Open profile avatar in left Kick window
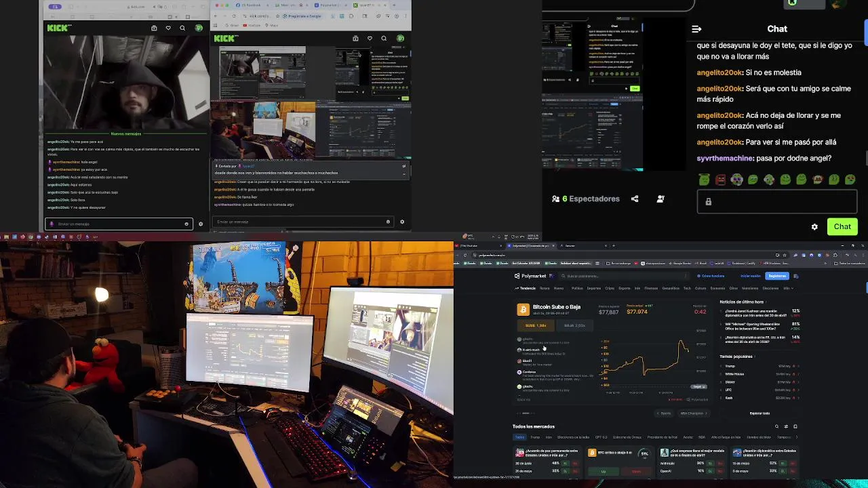This screenshot has width=868, height=488. coord(199,28)
